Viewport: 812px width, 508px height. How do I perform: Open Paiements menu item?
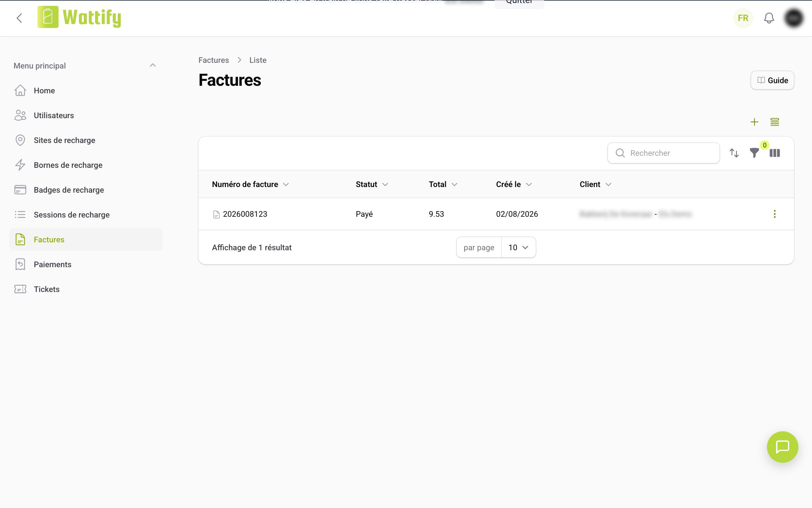(x=86, y=264)
